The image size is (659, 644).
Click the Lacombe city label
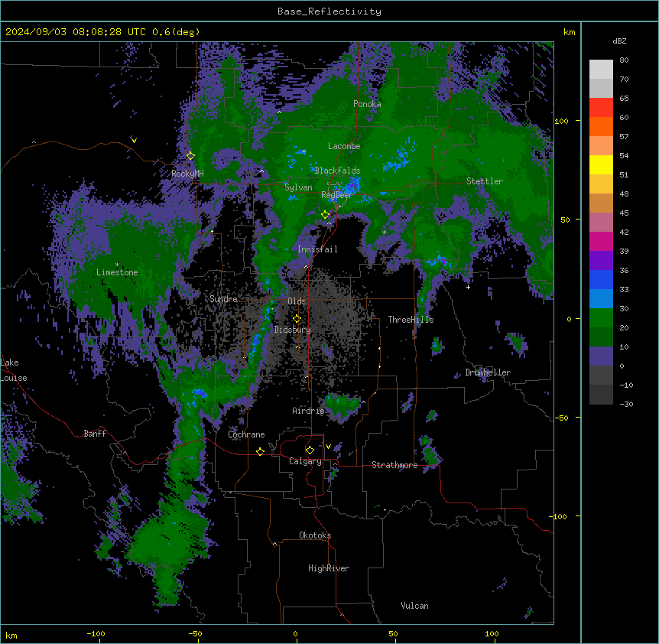(344, 146)
